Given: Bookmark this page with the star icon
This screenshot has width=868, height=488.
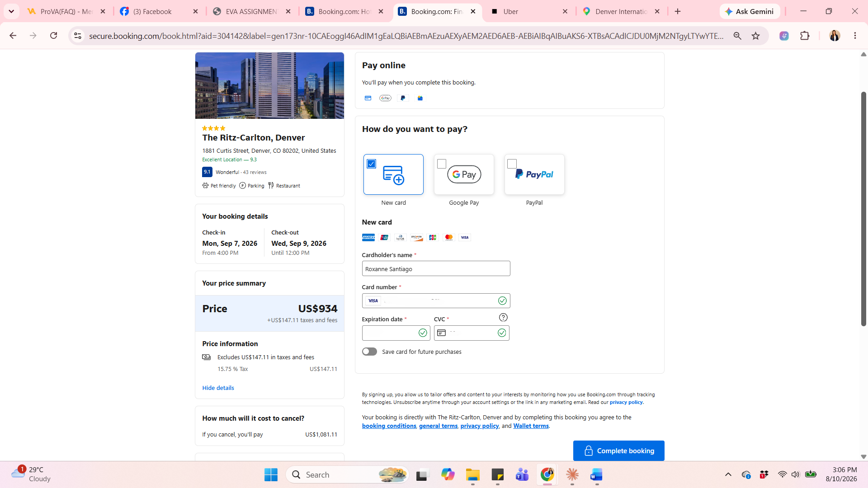Looking at the screenshot, I should tap(755, 36).
